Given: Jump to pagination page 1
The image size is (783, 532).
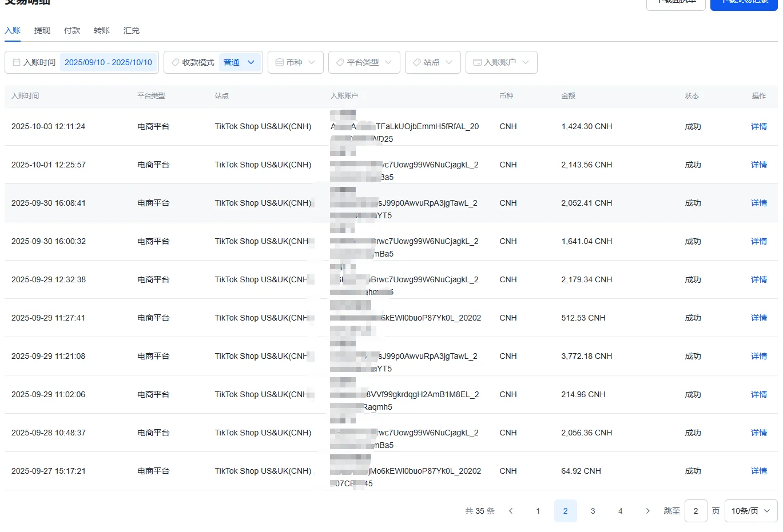Looking at the screenshot, I should [x=538, y=511].
